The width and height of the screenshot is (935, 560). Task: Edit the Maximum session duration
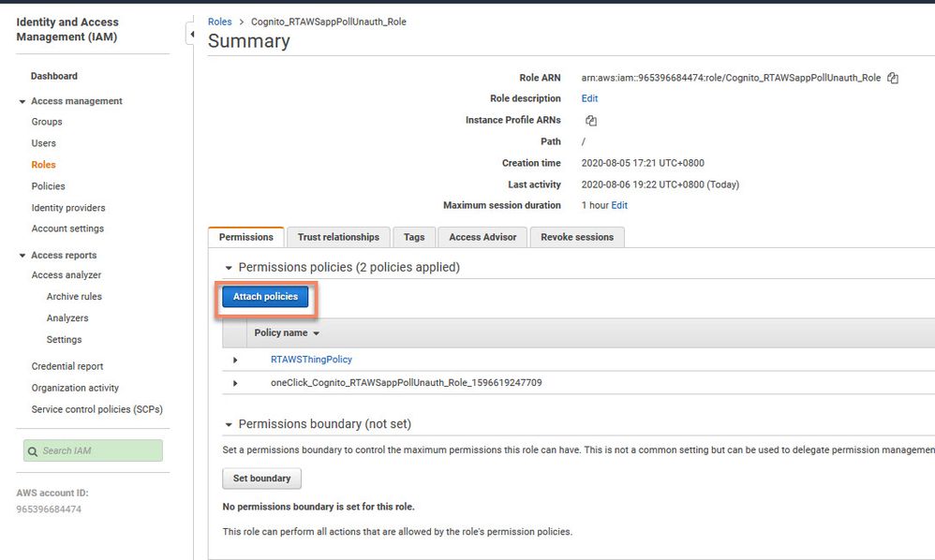coord(619,205)
